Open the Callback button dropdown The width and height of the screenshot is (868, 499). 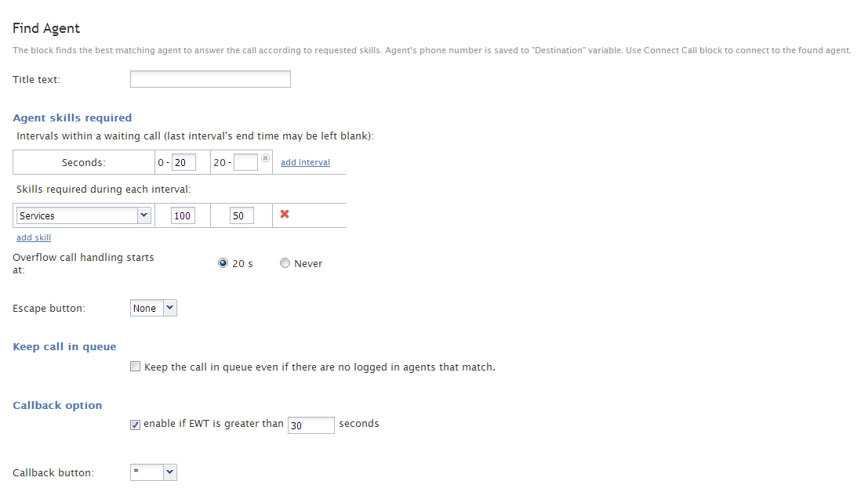pyautogui.click(x=154, y=472)
